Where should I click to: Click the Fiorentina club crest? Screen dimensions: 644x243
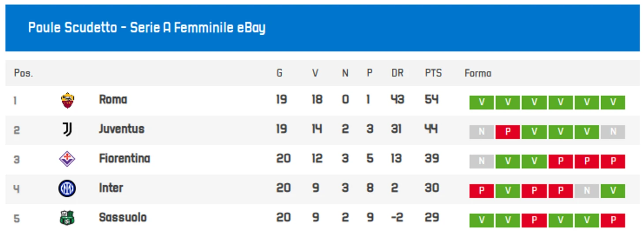(x=67, y=159)
